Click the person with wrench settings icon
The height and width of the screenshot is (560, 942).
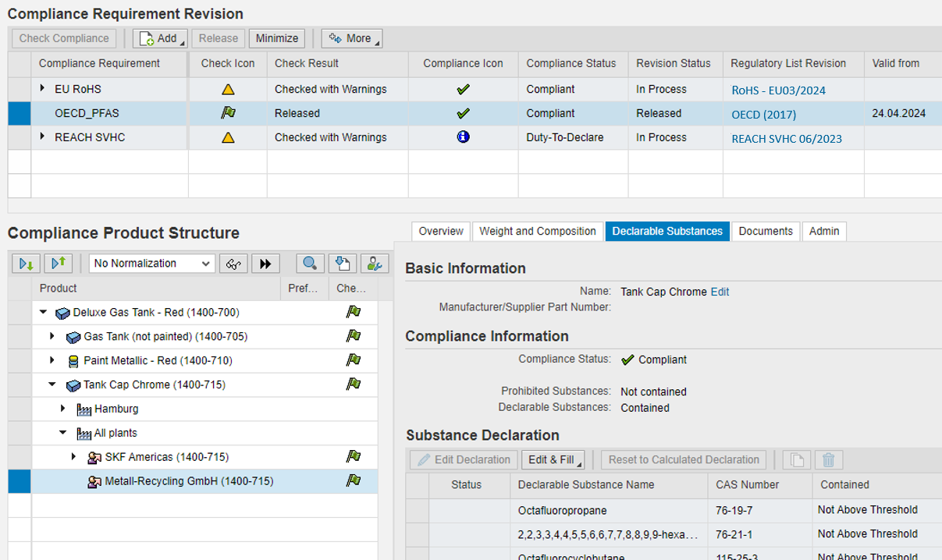(x=375, y=264)
